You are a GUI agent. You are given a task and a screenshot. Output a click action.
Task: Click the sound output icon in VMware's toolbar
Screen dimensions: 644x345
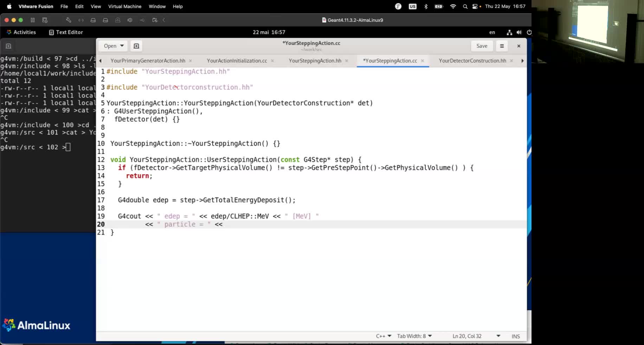point(130,20)
